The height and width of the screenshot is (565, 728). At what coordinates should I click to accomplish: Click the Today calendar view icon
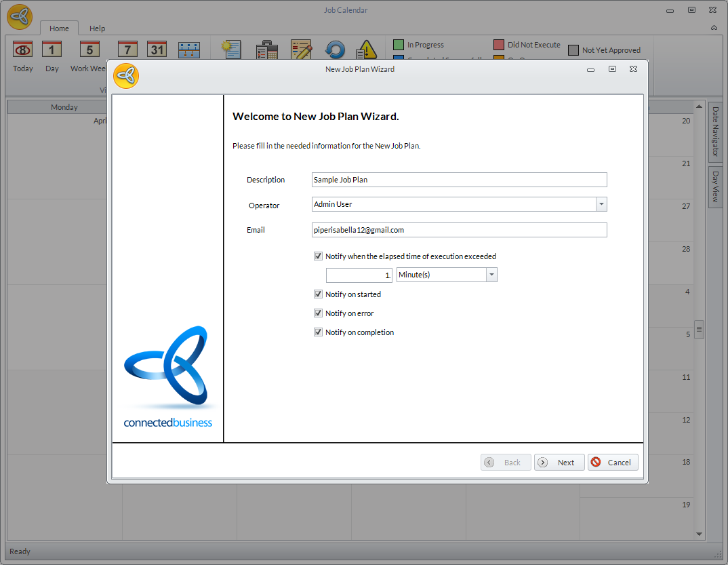(x=23, y=50)
